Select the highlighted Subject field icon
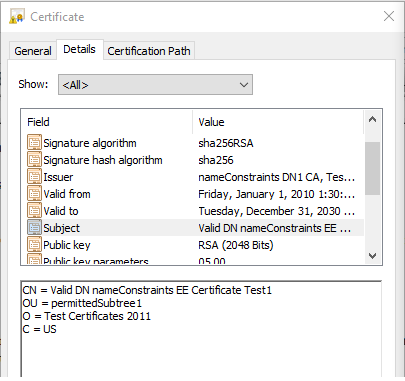This screenshot has width=405, height=381. (34, 228)
